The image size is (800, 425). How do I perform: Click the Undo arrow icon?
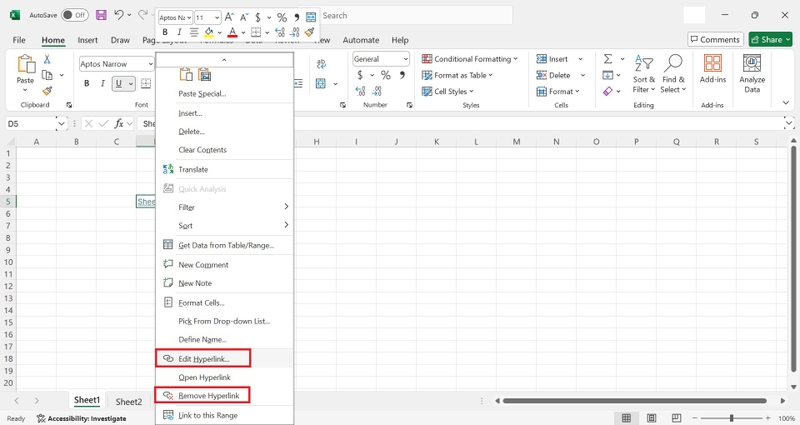pyautogui.click(x=119, y=15)
